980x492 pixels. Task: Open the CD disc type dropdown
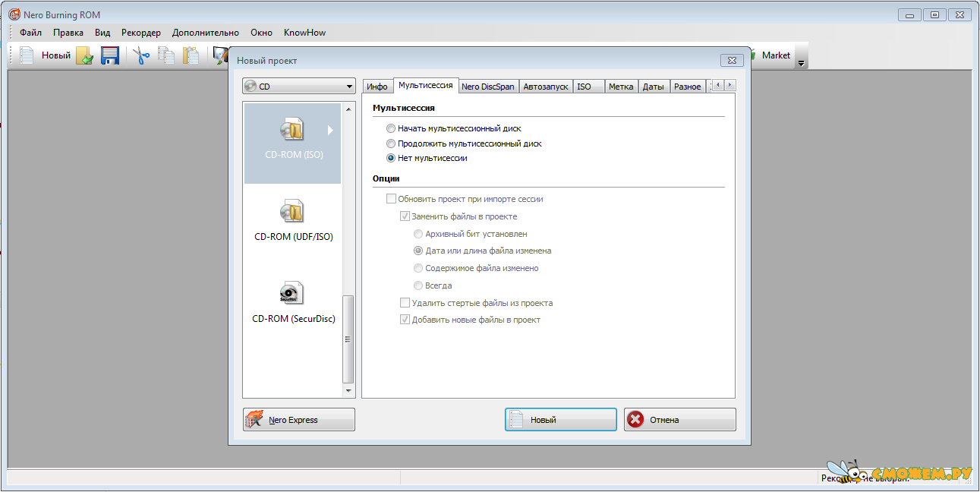pyautogui.click(x=299, y=87)
